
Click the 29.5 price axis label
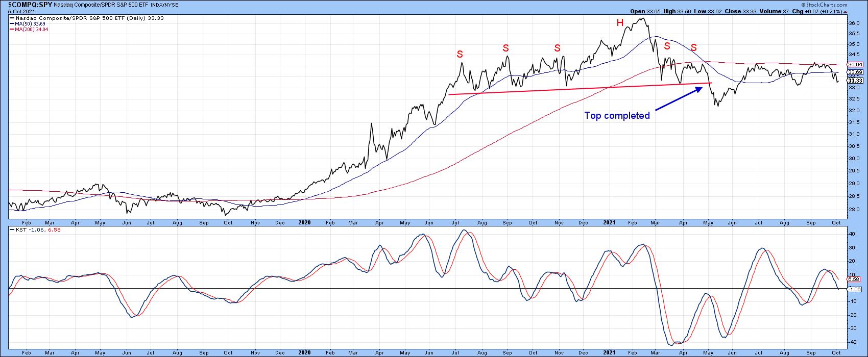coord(855,170)
